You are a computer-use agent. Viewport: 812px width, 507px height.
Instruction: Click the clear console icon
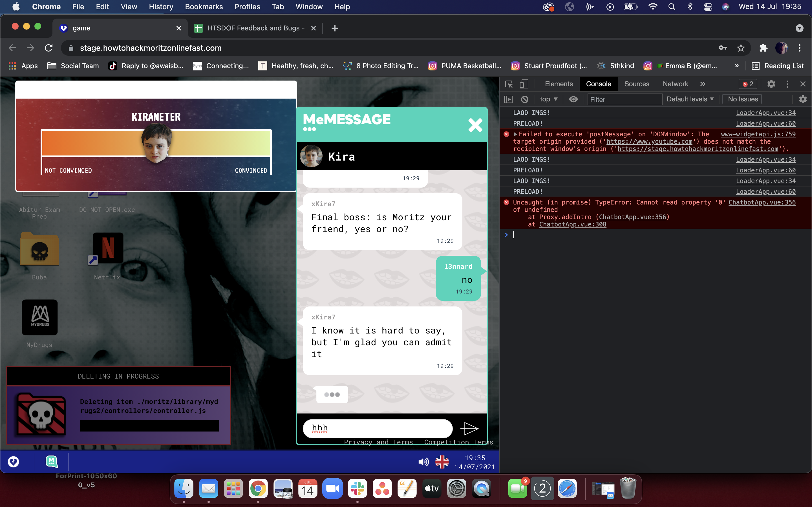pos(525,99)
